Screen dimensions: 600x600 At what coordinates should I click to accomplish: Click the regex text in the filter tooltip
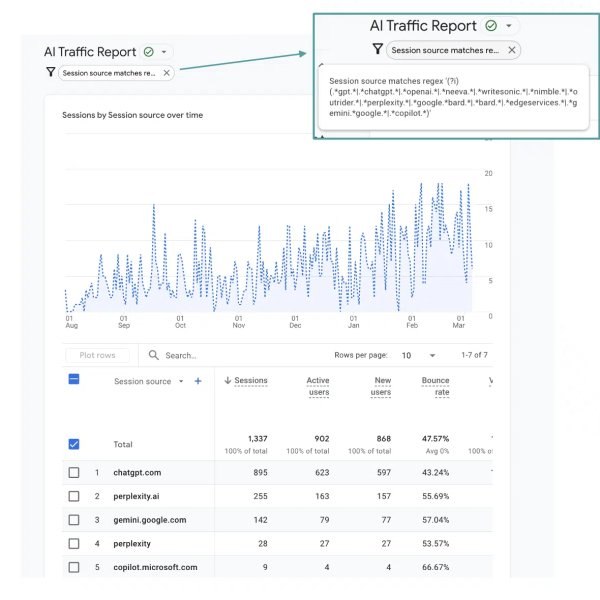click(453, 97)
